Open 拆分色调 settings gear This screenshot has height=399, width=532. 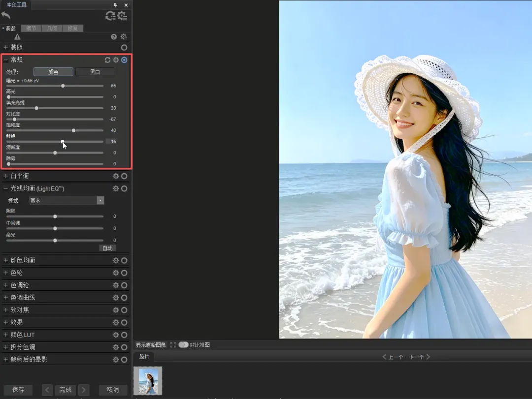point(116,347)
